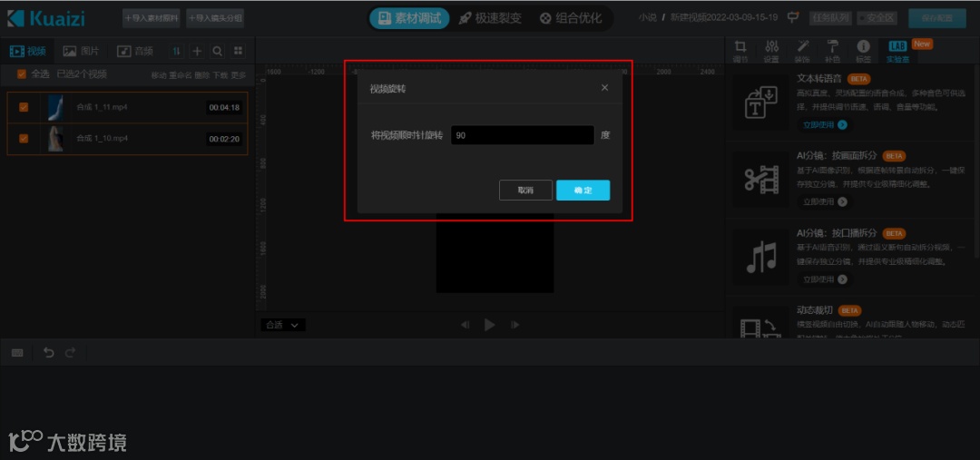Image resolution: width=980 pixels, height=460 pixels.
Task: Click the redo arrow in timeline toolbar
Action: click(70, 353)
